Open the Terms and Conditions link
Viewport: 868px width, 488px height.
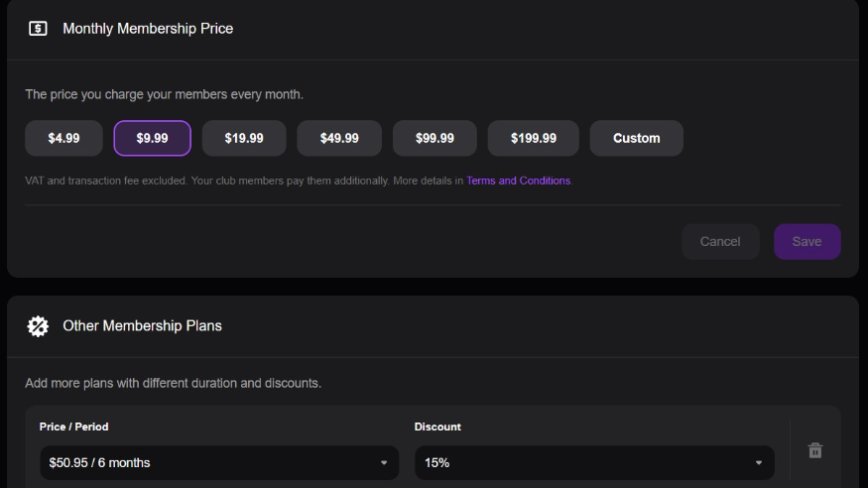pyautogui.click(x=518, y=182)
